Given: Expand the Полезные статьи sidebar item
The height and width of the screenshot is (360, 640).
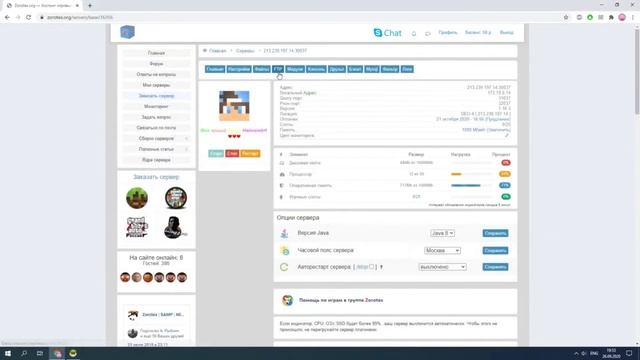Looking at the screenshot, I should point(156,149).
